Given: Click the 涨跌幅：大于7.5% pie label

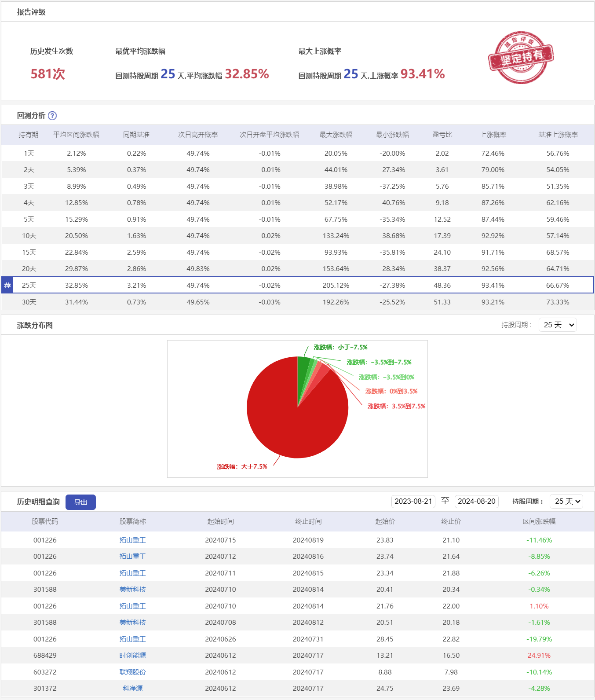Looking at the screenshot, I should [x=242, y=466].
